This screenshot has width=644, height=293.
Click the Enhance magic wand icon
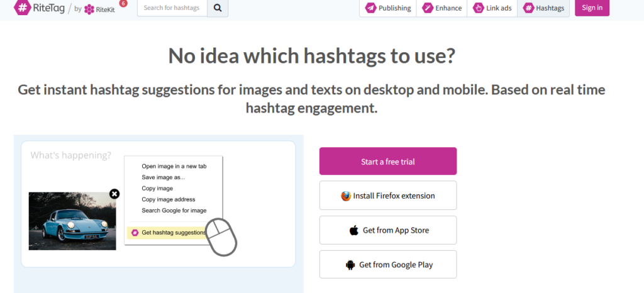coord(428,8)
